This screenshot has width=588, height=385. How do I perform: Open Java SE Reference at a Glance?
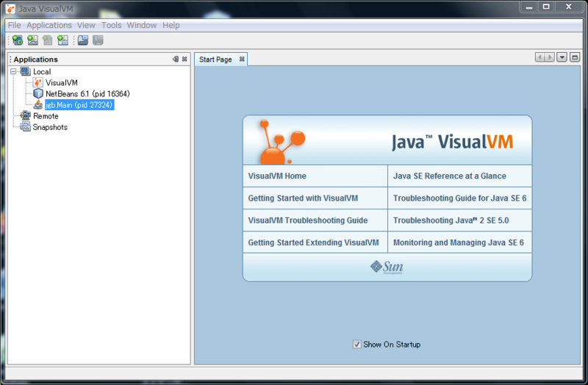pyautogui.click(x=450, y=176)
